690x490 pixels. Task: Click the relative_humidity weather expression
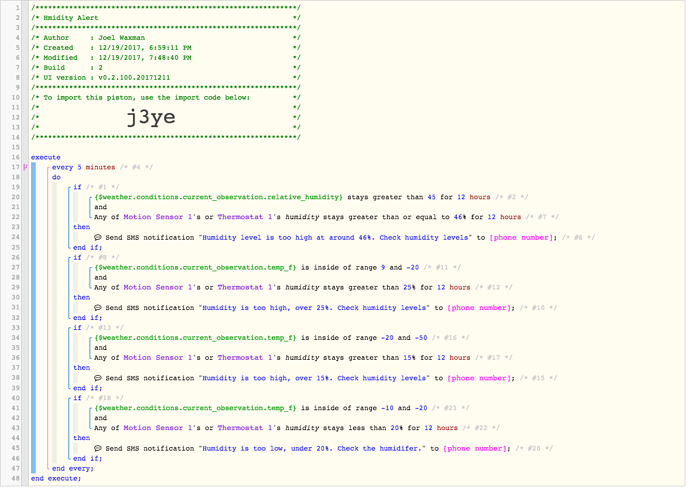pyautogui.click(x=218, y=197)
